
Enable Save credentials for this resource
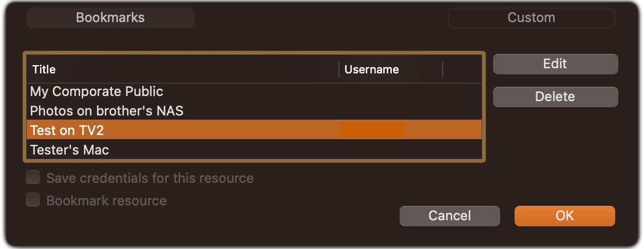pyautogui.click(x=33, y=178)
